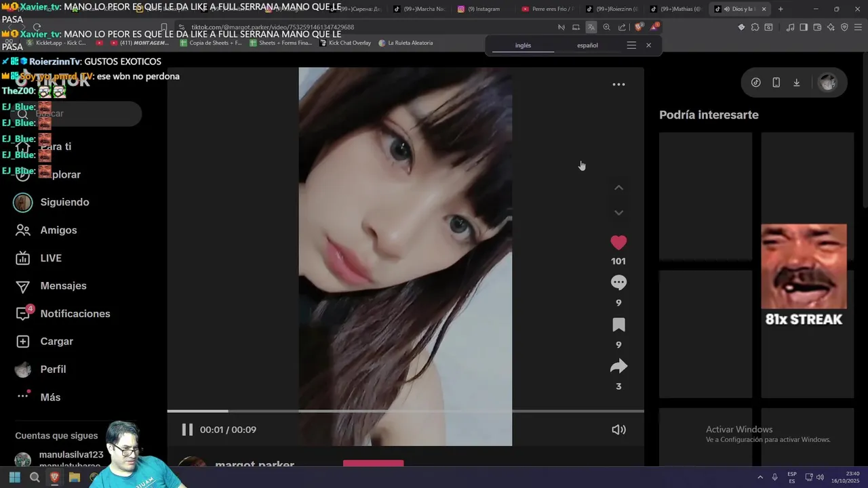Image resolution: width=868 pixels, height=488 pixels.
Task: Open the Sheets + Forms bookmark
Action: 281,43
